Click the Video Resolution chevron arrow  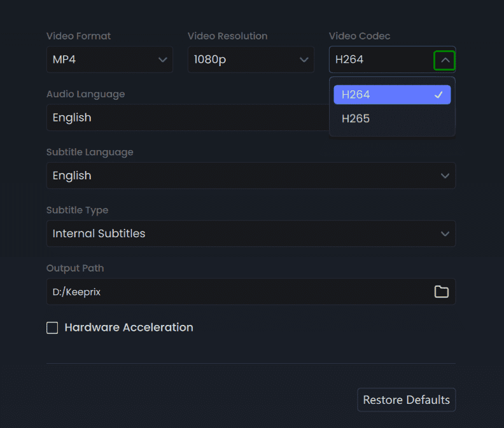click(x=304, y=60)
